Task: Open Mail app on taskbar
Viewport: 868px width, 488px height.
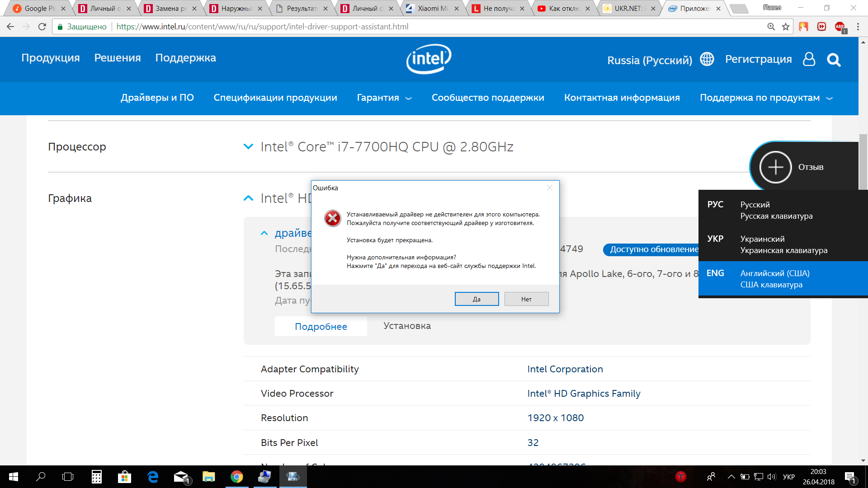Action: (181, 477)
